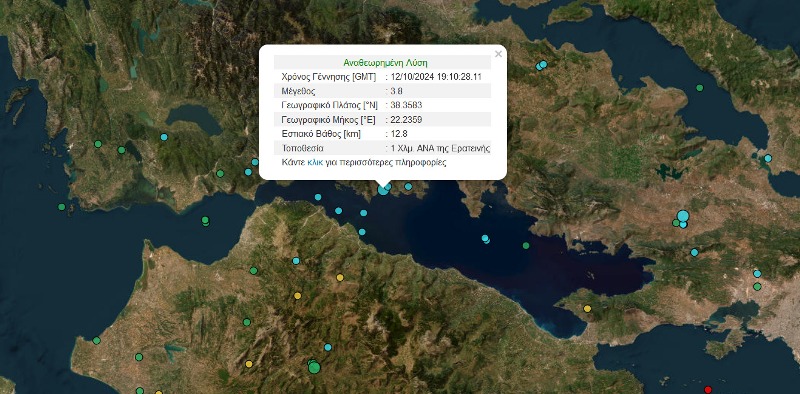The width and height of the screenshot is (800, 394).
Task: Click the green marker inside the Corinthian Gulf
Action: [526, 245]
